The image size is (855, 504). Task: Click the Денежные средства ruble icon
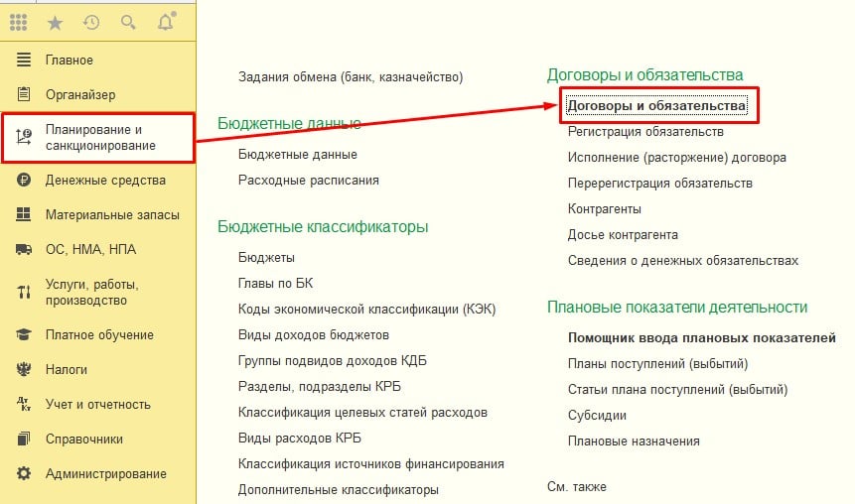tap(25, 181)
